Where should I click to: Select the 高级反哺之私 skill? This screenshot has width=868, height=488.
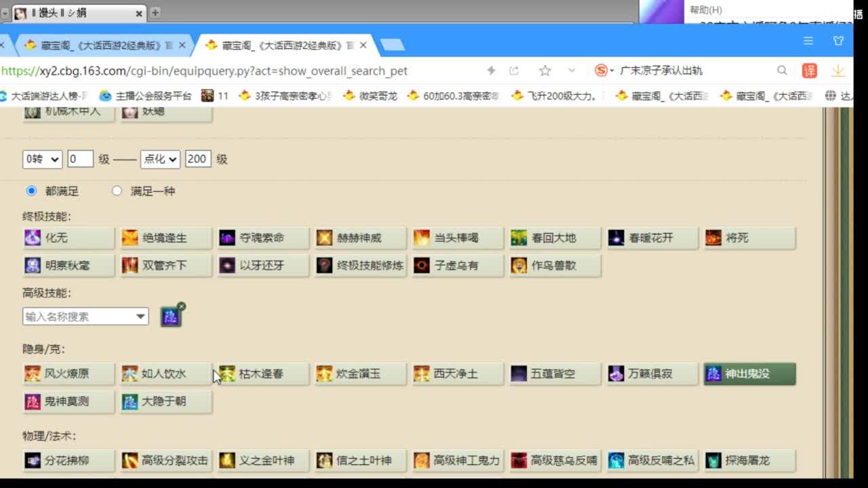pyautogui.click(x=652, y=460)
